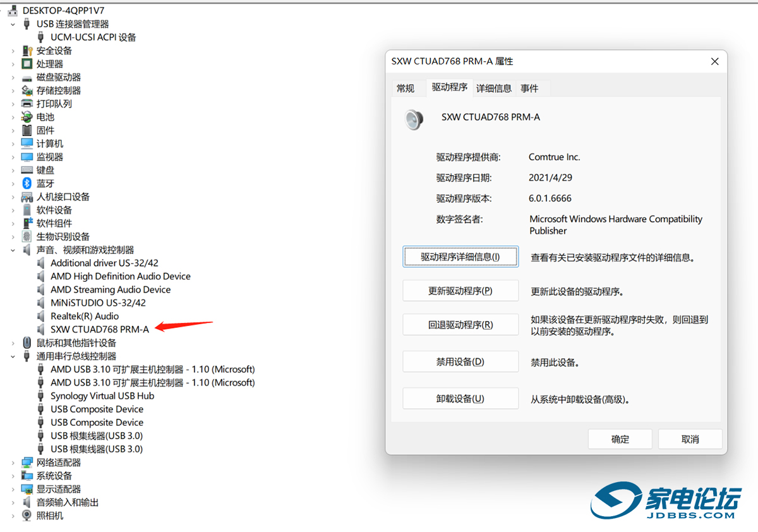Click the 更新驱动程序(P) button
The width and height of the screenshot is (758, 532).
[x=460, y=291]
